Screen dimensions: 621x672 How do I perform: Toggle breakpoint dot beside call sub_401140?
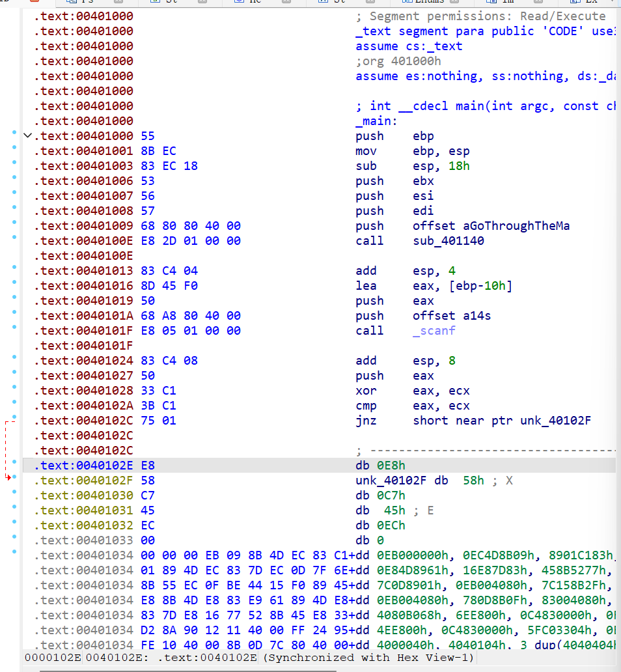(x=14, y=238)
